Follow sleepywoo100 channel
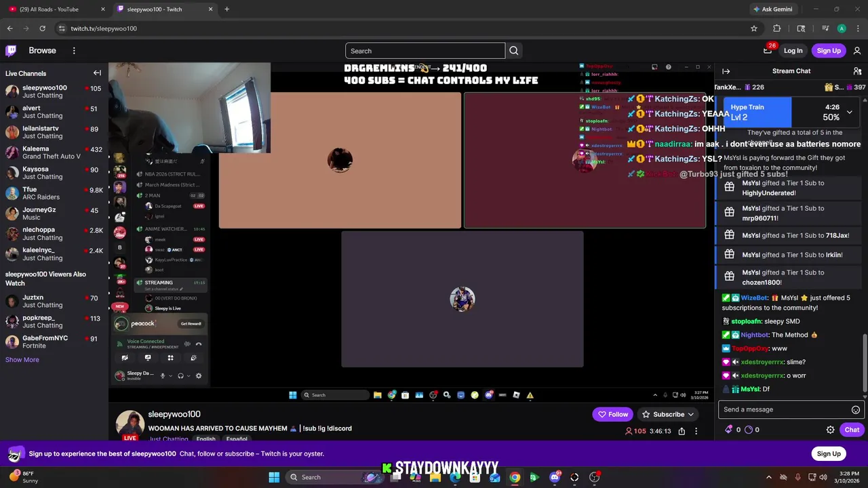Screen dimensions: 868x488 (612, 414)
